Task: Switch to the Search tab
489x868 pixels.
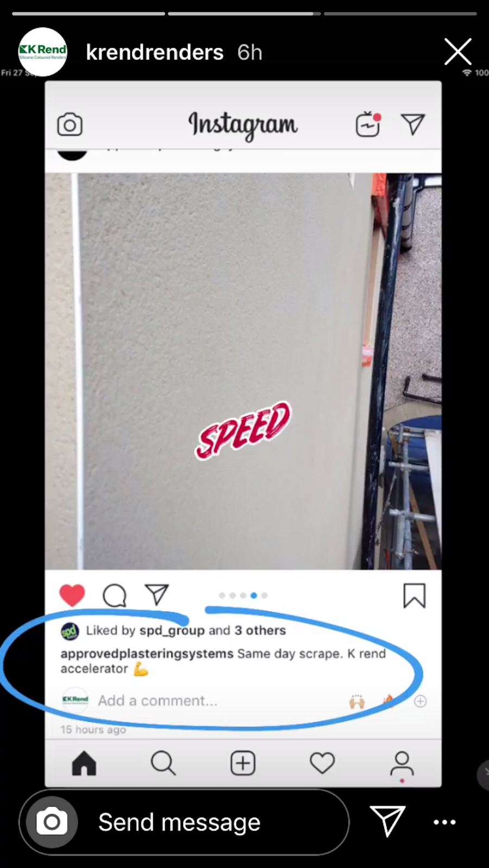Action: (x=163, y=763)
